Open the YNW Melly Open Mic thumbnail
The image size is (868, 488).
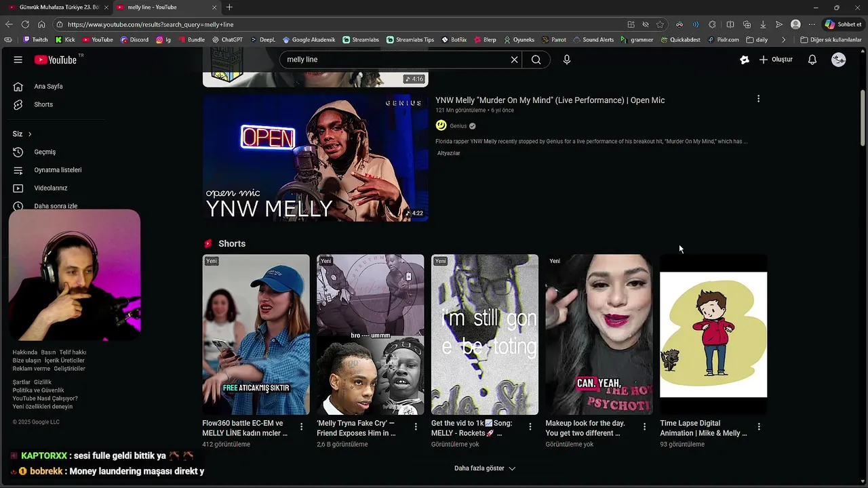pos(315,158)
